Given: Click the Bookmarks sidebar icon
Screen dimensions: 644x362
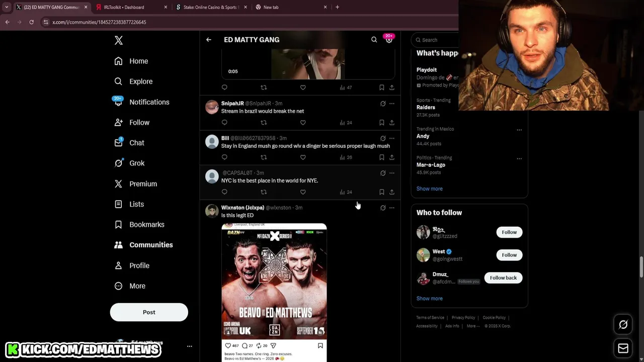Looking at the screenshot, I should click(118, 225).
